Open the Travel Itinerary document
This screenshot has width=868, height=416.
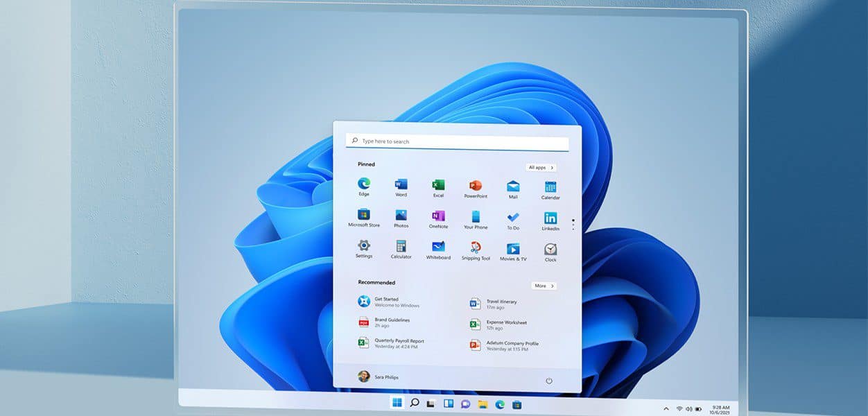(x=493, y=304)
